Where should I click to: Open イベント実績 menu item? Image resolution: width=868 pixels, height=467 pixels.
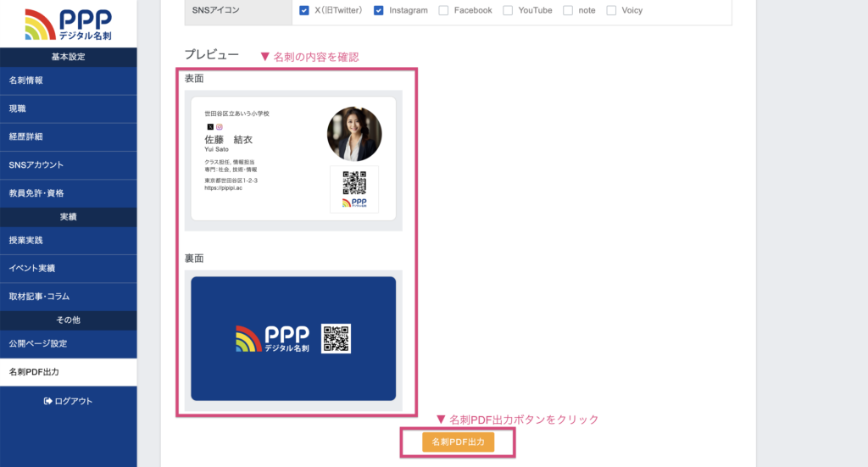pos(69,269)
